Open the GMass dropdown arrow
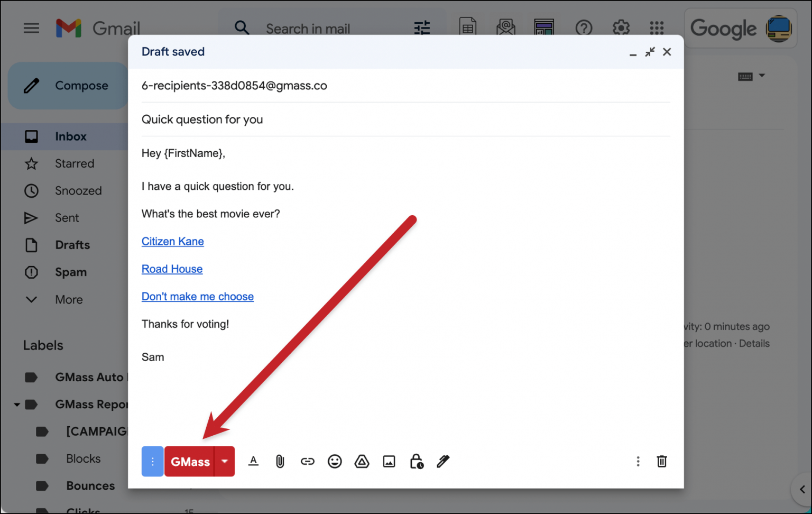Screen dimensions: 812x514 [224, 461]
